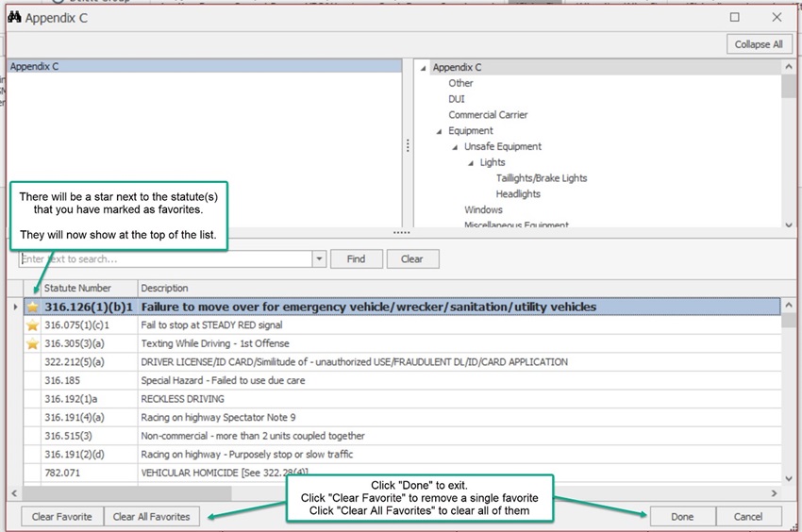Click the star beside Texting While Driving

click(x=33, y=343)
